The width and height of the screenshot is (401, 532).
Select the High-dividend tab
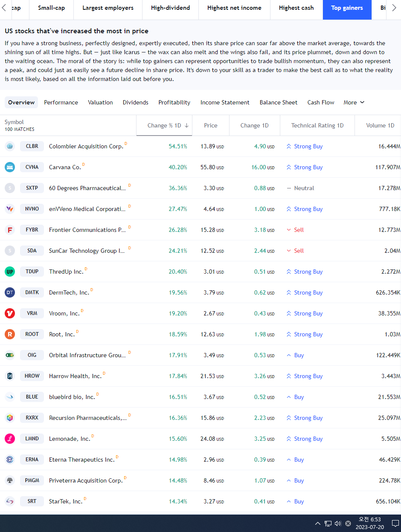pyautogui.click(x=171, y=8)
